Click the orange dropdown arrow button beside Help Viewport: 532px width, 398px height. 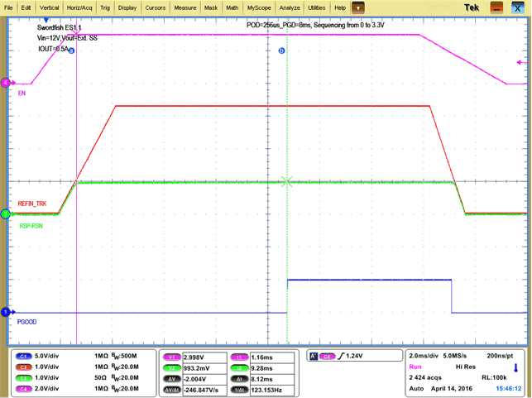point(358,7)
